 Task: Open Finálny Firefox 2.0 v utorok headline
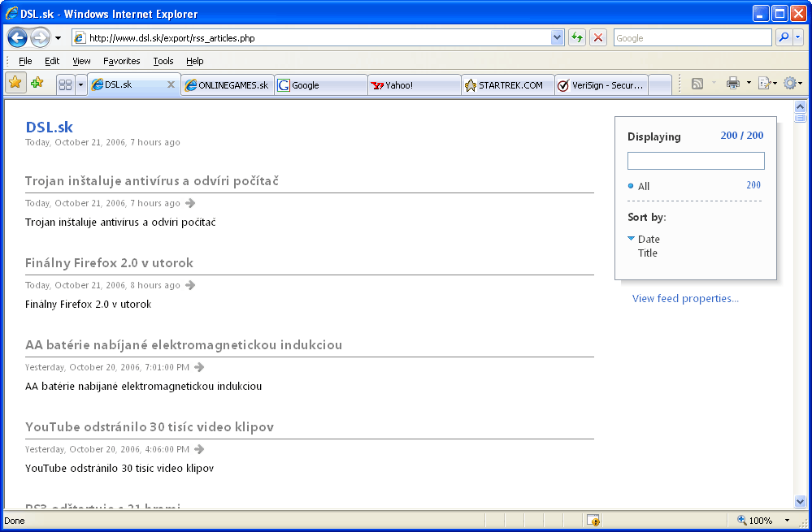(x=109, y=263)
